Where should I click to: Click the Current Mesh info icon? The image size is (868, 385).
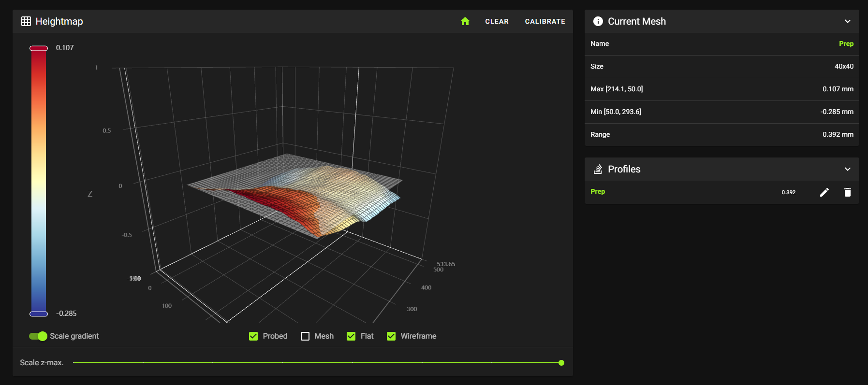click(x=598, y=21)
